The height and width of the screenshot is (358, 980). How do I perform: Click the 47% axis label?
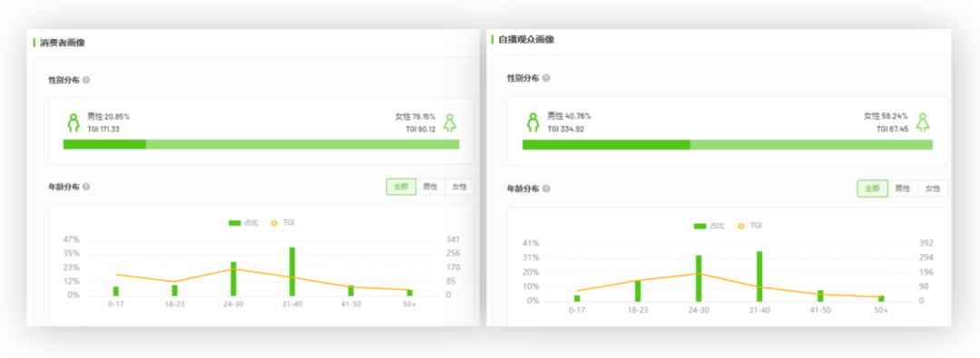point(72,239)
